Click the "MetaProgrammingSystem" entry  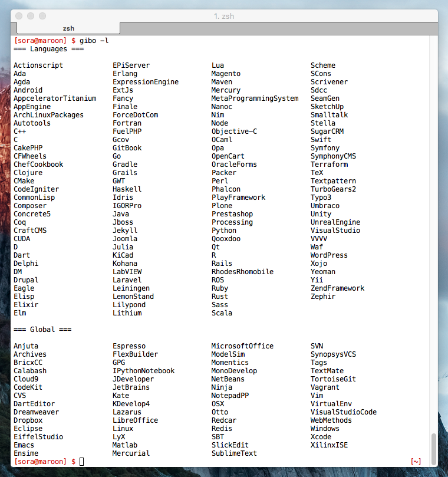click(x=255, y=98)
